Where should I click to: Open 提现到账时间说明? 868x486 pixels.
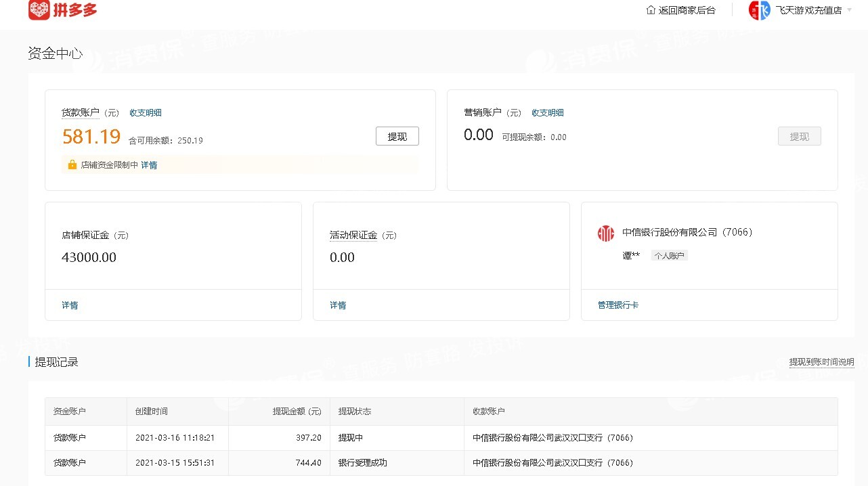click(x=821, y=362)
